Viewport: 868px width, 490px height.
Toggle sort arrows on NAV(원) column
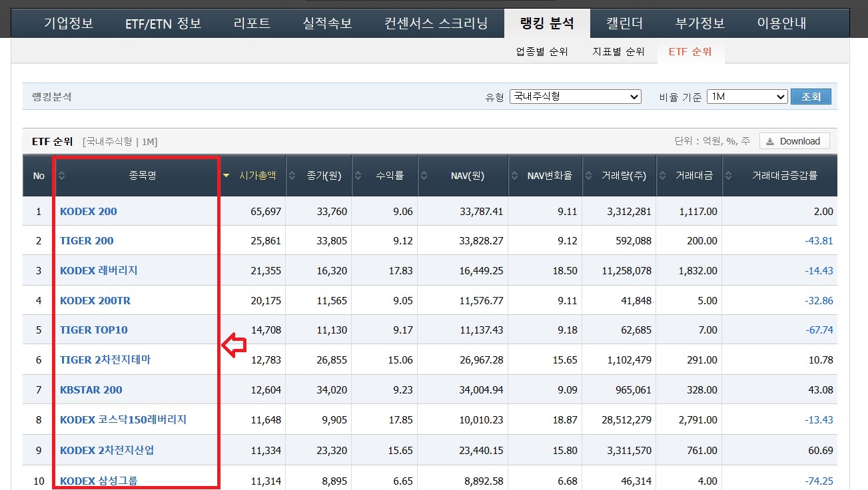[x=424, y=176]
